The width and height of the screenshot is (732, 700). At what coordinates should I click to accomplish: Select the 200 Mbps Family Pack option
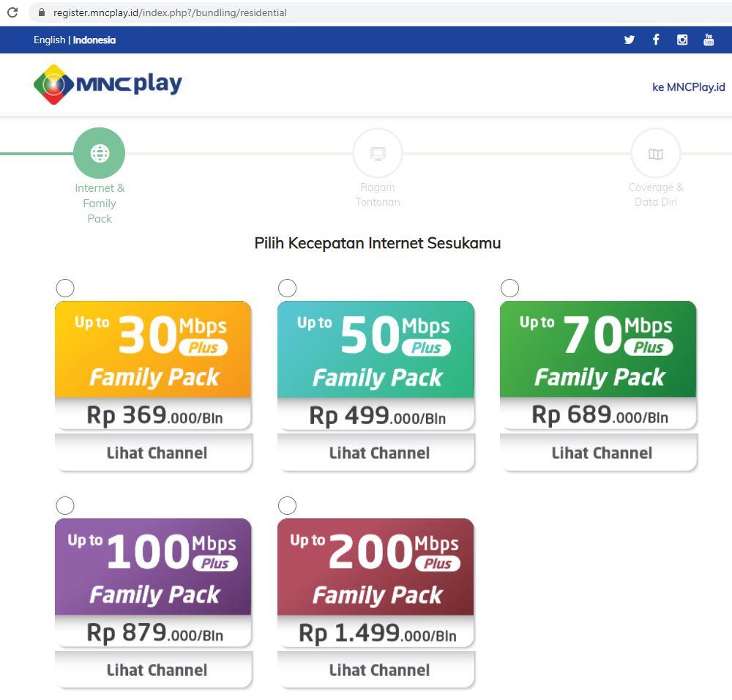pyautogui.click(x=287, y=505)
